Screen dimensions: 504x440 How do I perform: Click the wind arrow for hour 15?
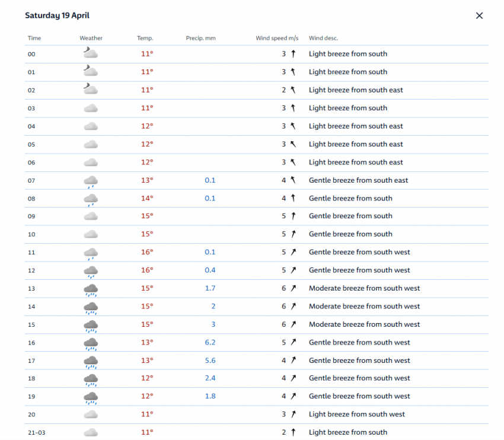coord(292,324)
